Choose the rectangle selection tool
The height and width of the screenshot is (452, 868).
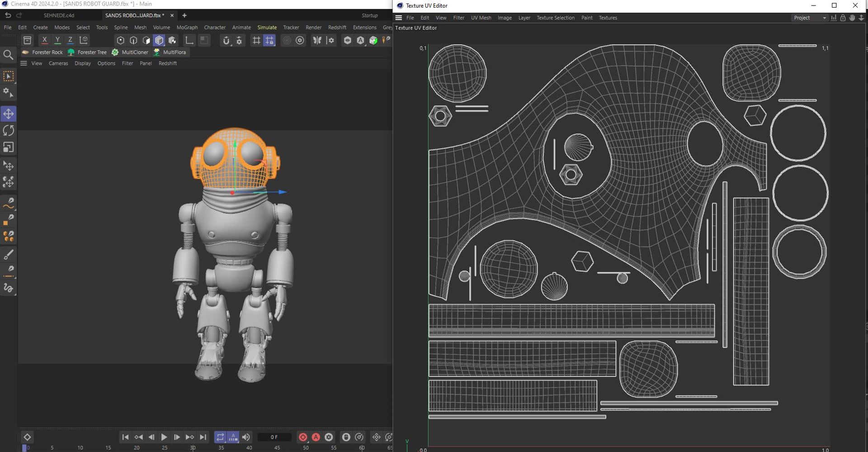click(x=9, y=76)
